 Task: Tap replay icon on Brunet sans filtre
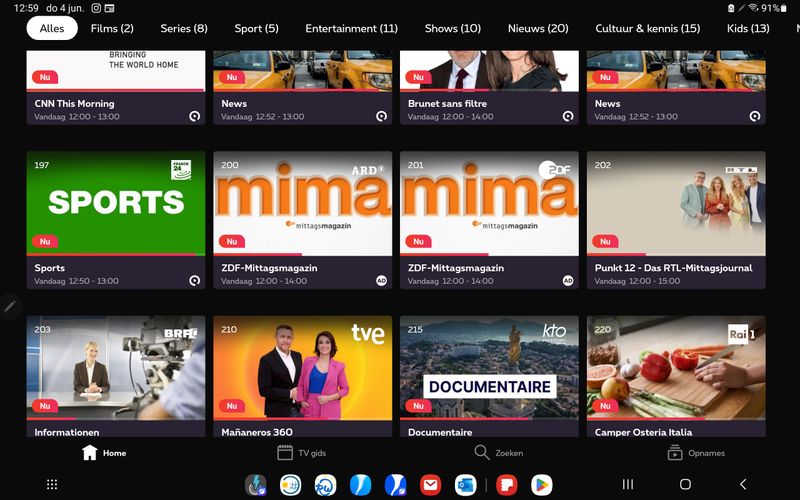(568, 116)
